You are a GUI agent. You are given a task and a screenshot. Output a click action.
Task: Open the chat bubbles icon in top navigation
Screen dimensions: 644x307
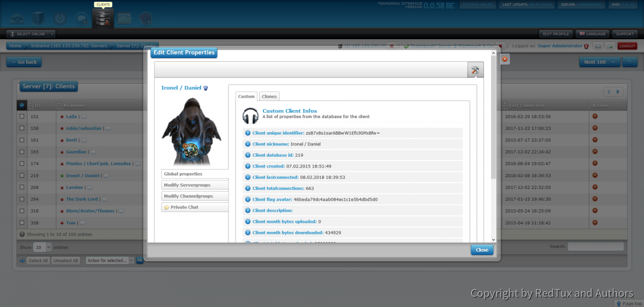point(82,19)
